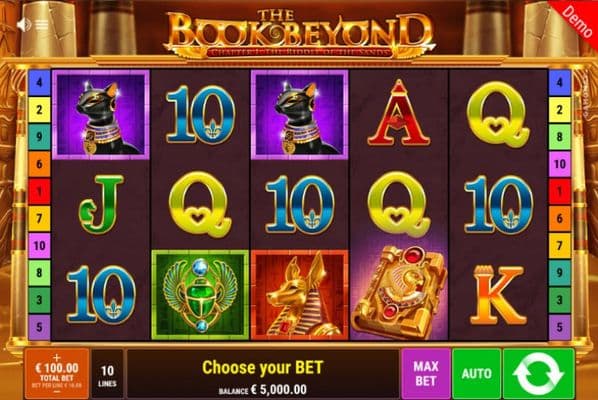Click the Anubis jackal symbol
This screenshot has height=400, width=598.
click(x=300, y=295)
